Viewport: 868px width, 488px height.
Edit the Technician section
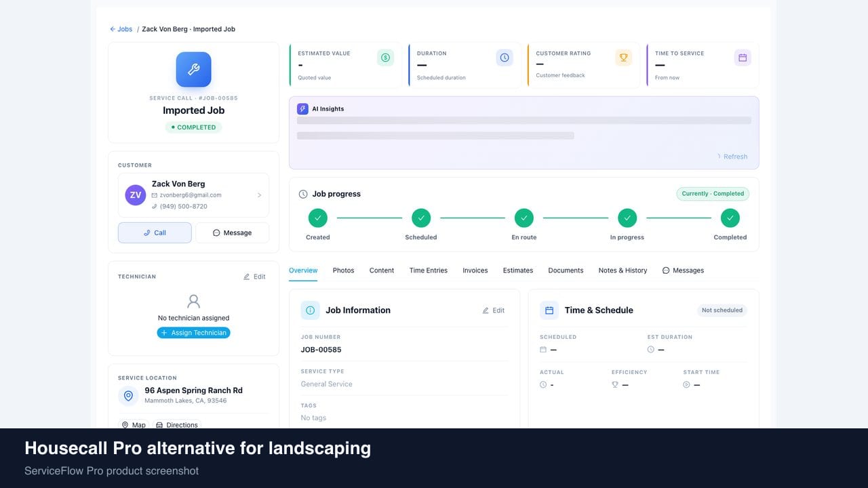pyautogui.click(x=254, y=277)
